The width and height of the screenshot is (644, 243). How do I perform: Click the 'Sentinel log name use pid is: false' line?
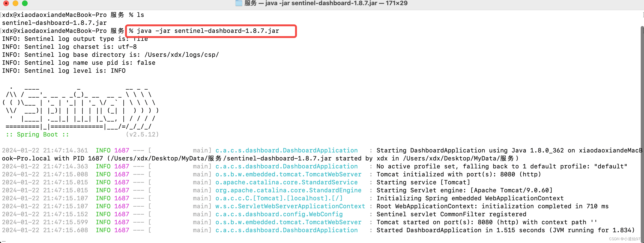[x=78, y=63]
